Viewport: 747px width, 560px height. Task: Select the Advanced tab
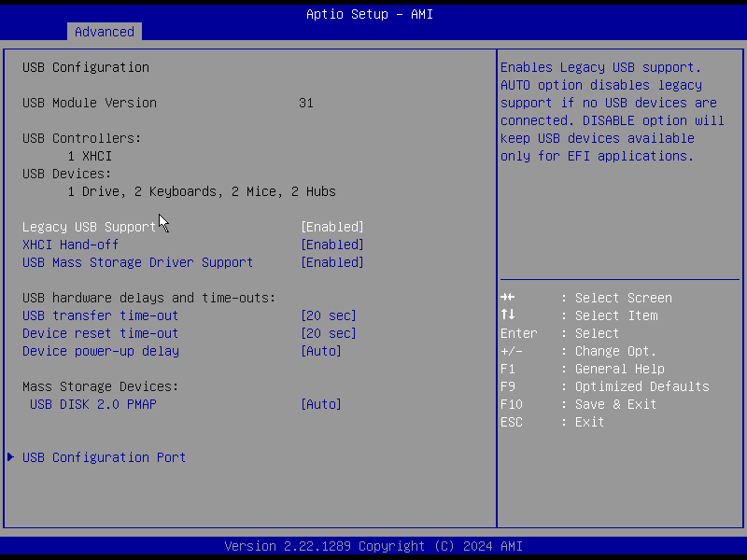[105, 32]
